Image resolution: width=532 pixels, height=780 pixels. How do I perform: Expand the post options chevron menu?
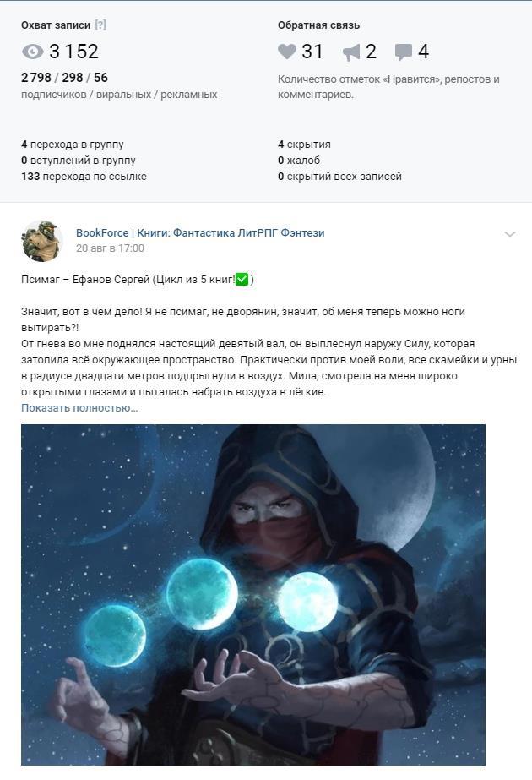point(510,234)
